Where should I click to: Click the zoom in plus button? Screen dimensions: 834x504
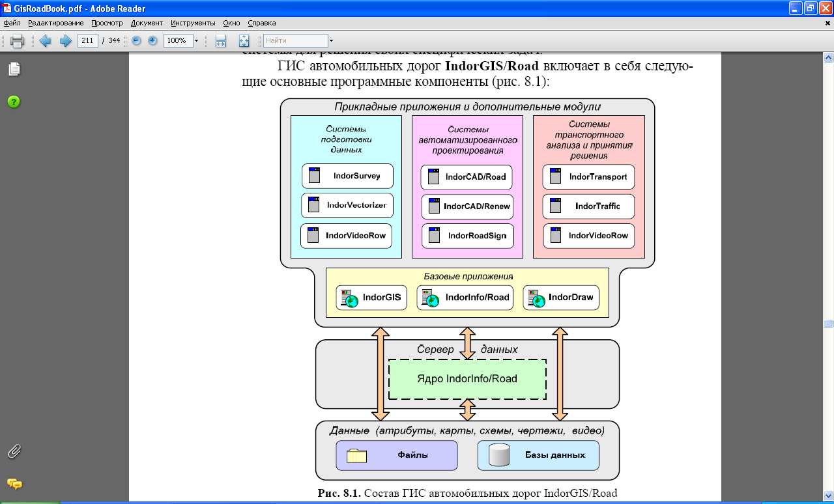click(152, 40)
